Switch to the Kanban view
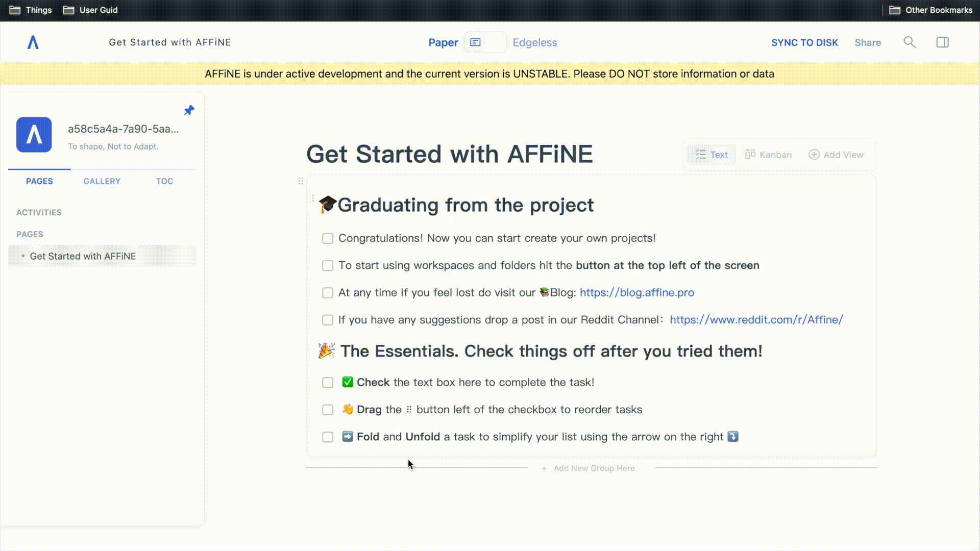Viewport: 980px width, 551px height. point(768,155)
